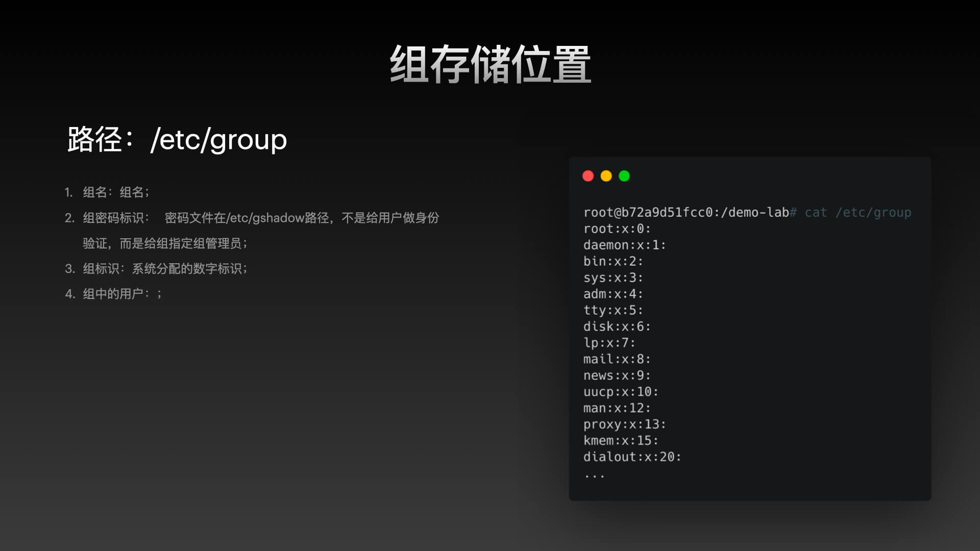Click the uucp:x:10: terminal line
Image resolution: width=980 pixels, height=551 pixels.
(x=621, y=392)
